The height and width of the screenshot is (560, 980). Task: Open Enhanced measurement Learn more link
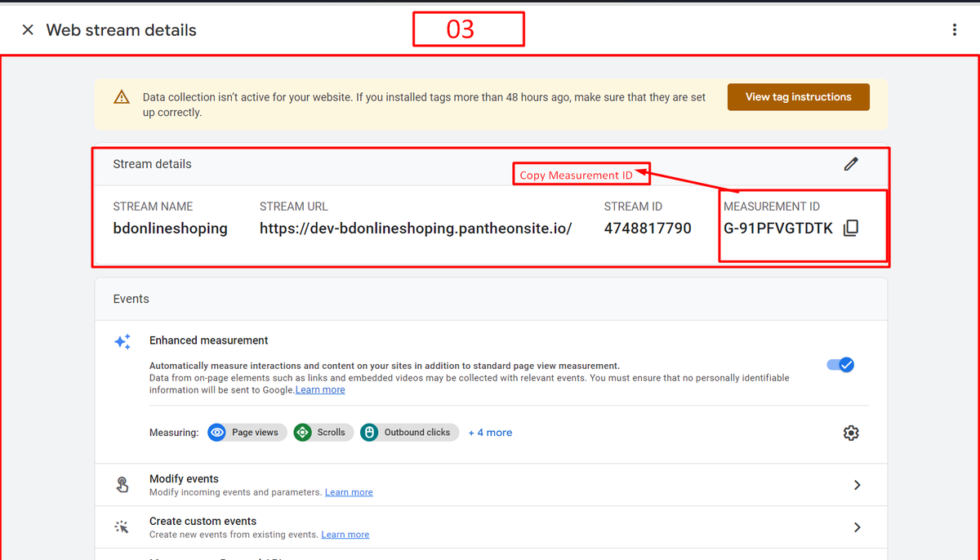pos(320,390)
